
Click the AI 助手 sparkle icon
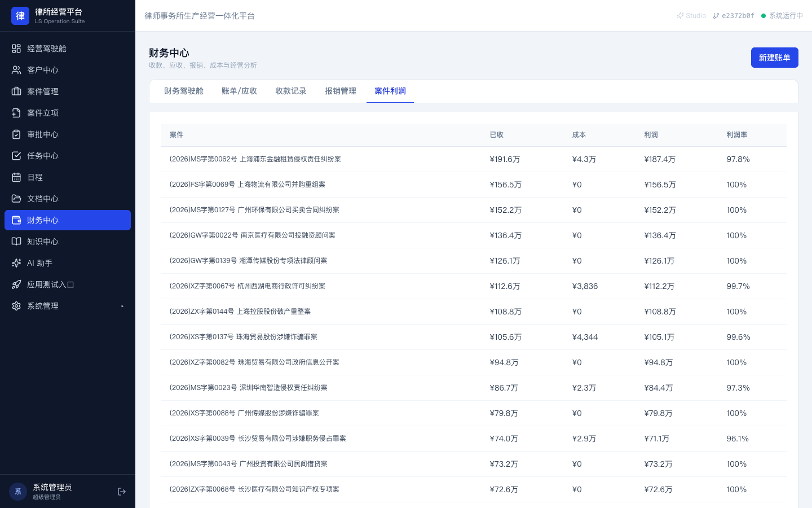16,263
